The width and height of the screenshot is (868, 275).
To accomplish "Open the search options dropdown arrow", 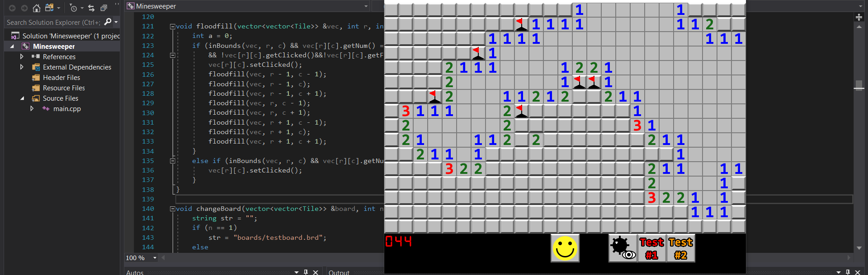I will tap(116, 22).
